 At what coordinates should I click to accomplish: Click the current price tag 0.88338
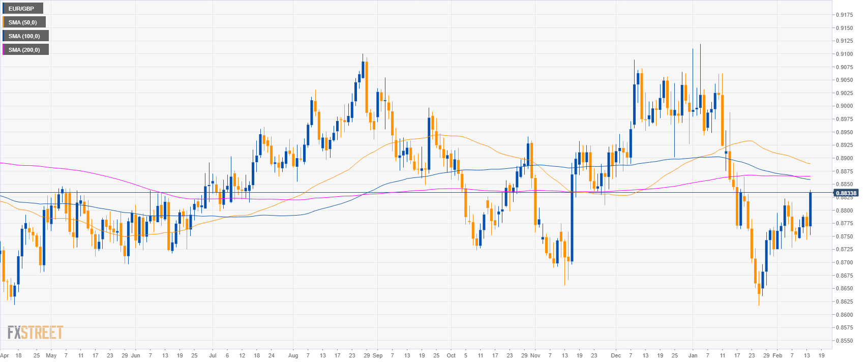pyautogui.click(x=846, y=193)
